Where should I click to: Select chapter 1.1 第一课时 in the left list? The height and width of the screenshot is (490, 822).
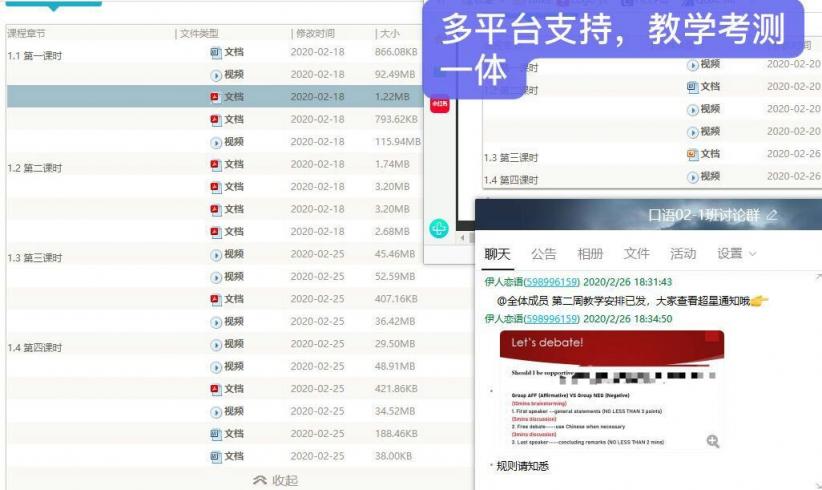pyautogui.click(x=35, y=56)
